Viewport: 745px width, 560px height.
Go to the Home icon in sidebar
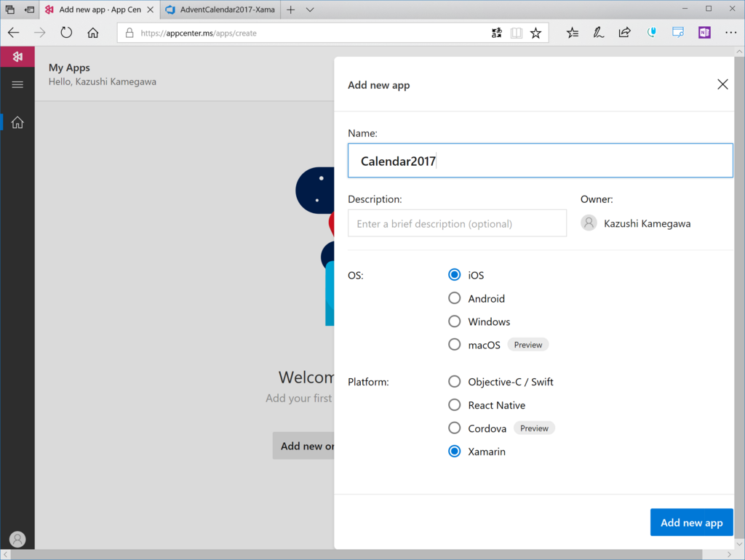17,122
